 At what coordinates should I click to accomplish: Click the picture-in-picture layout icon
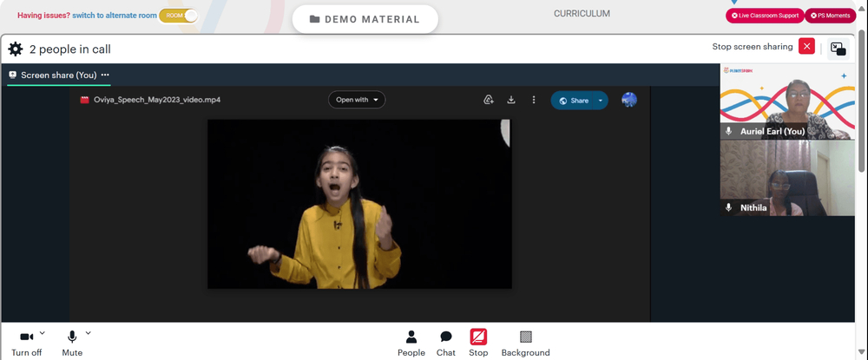point(838,49)
